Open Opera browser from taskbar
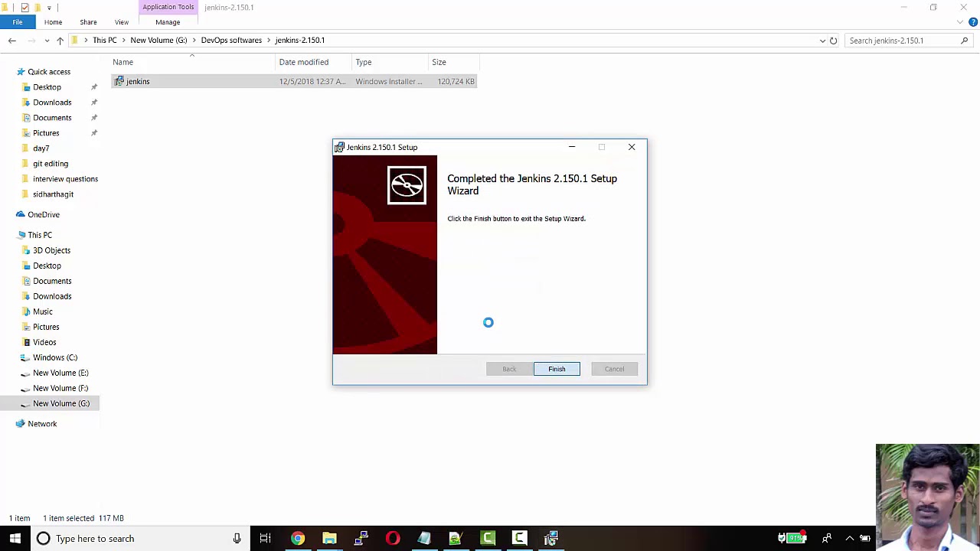Viewport: 980px width, 551px height. coord(393,539)
